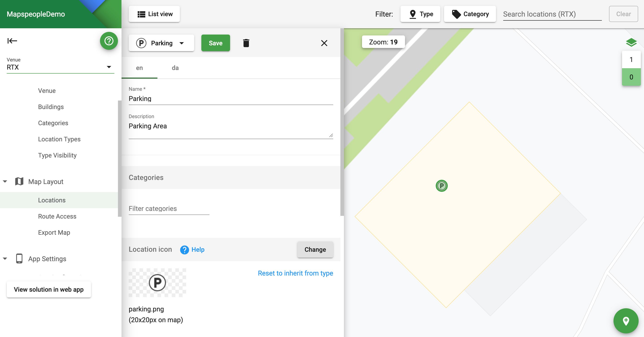Switch to the da language tab
644x337 pixels.
point(175,68)
